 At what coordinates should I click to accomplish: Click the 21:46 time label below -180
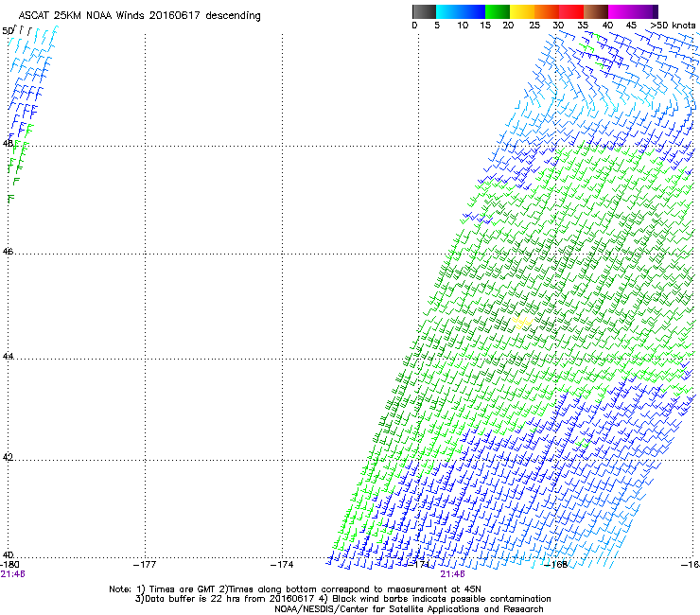[12, 574]
